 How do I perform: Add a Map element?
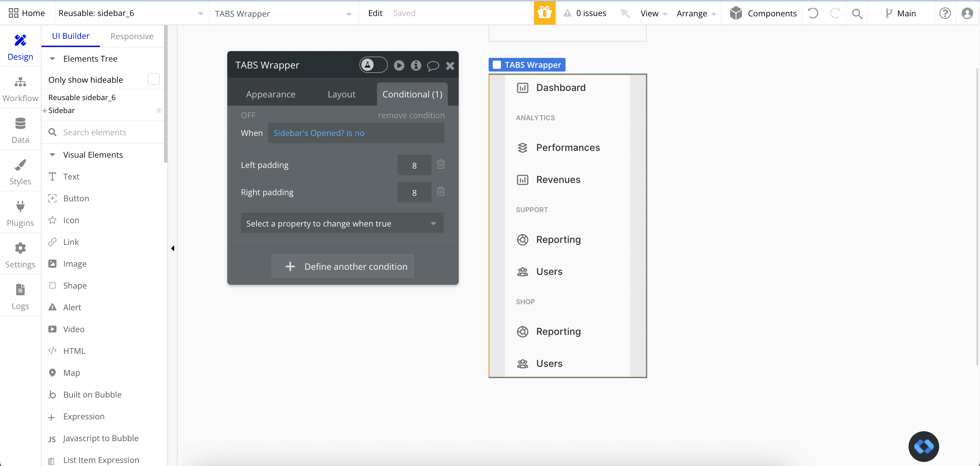click(x=71, y=373)
